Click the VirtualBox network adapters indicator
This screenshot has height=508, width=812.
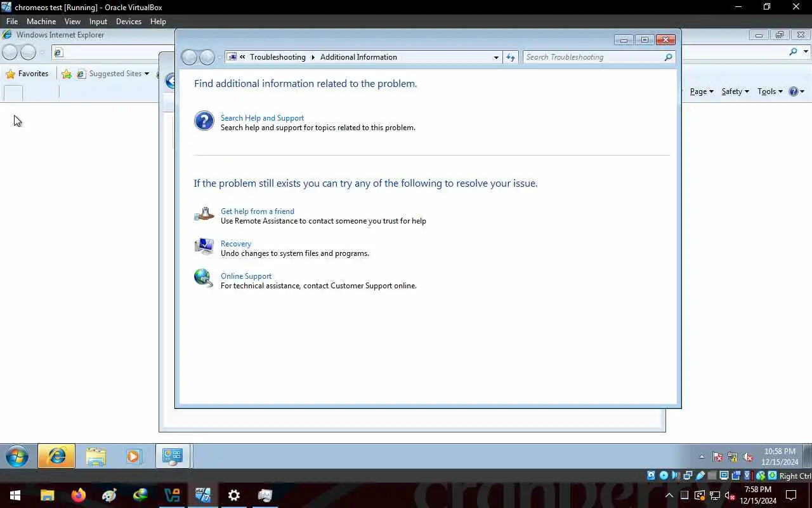pos(688,476)
